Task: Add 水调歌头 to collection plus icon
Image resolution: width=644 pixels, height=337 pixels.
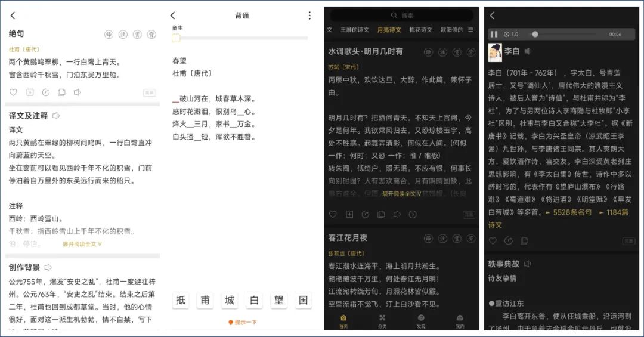Action: click(x=349, y=214)
